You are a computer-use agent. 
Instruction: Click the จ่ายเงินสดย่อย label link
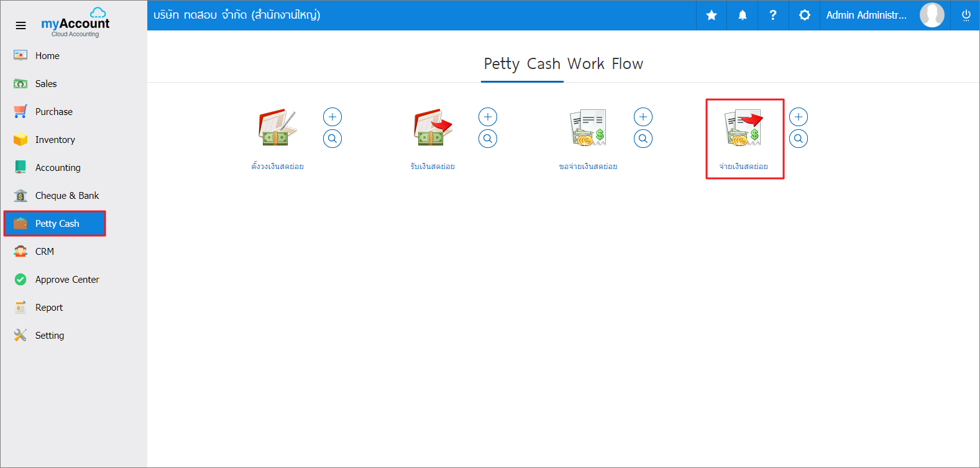(744, 166)
